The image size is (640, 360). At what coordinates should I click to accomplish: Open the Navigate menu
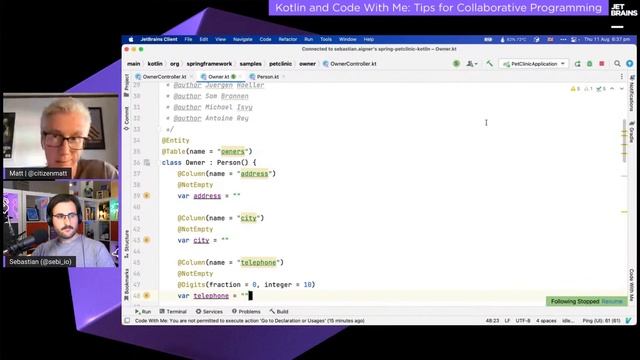tap(243, 40)
